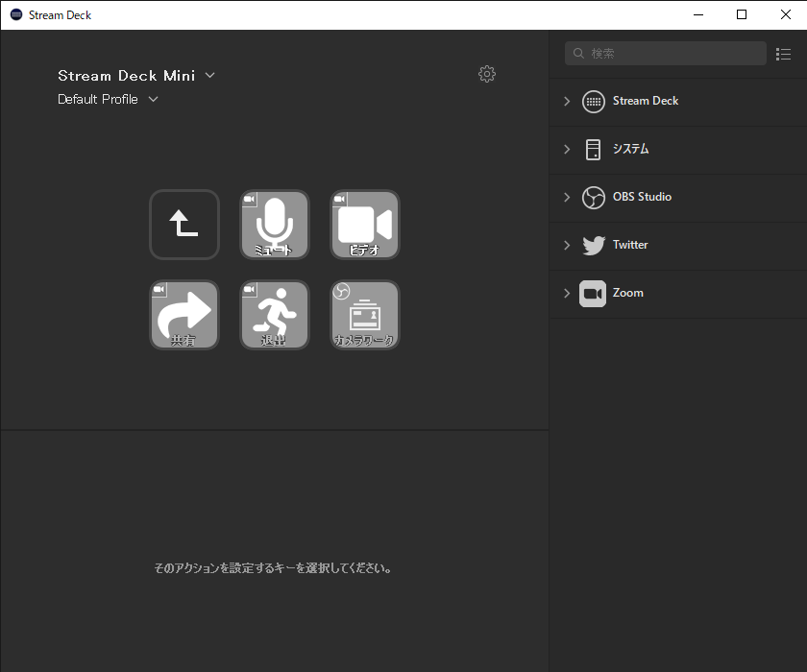Screen dimensions: 807x672
Task: Focus the 検索 search field
Action: pyautogui.click(x=666, y=54)
